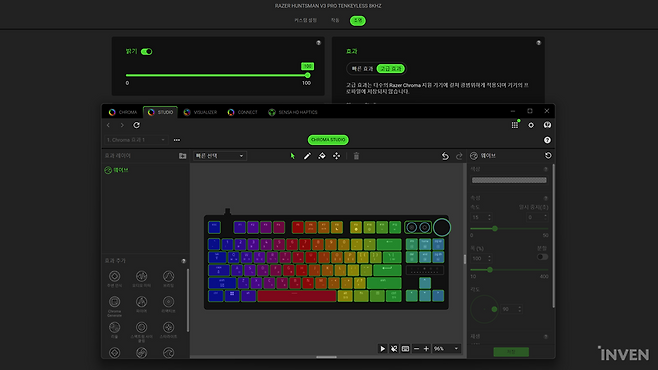Select the arrow selection tool
This screenshot has width=658, height=370.
(x=292, y=156)
